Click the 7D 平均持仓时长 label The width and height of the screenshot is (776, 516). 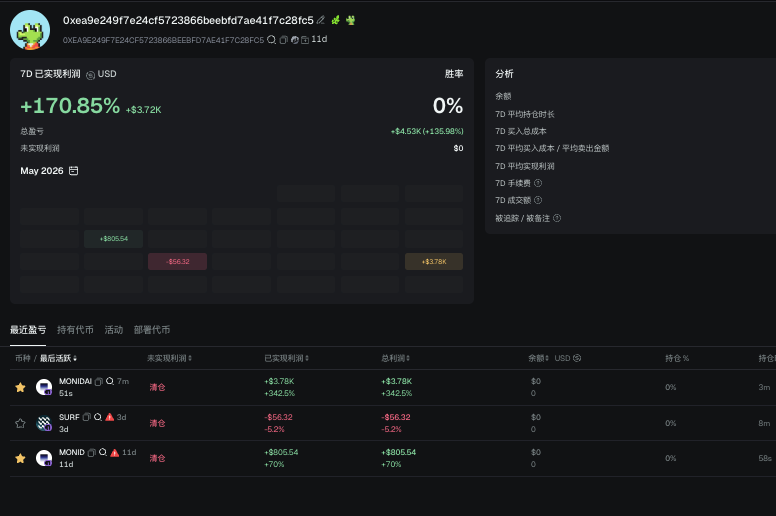[525, 114]
